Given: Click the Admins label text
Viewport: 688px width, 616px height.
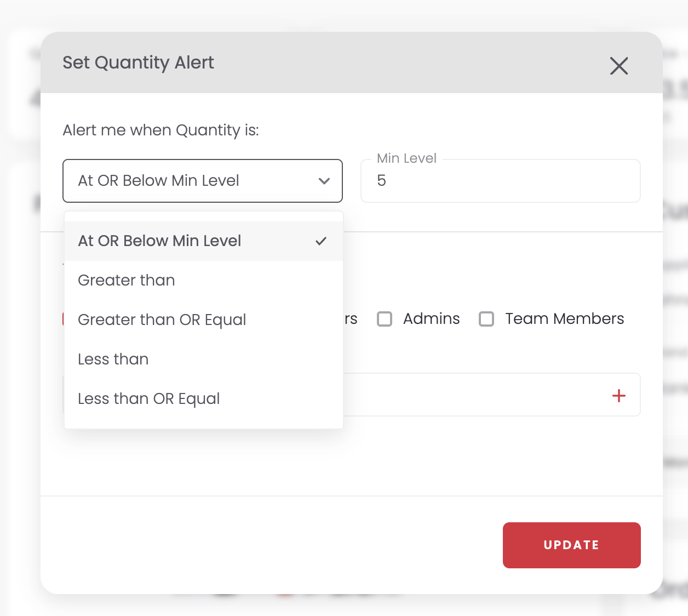Looking at the screenshot, I should [x=432, y=318].
